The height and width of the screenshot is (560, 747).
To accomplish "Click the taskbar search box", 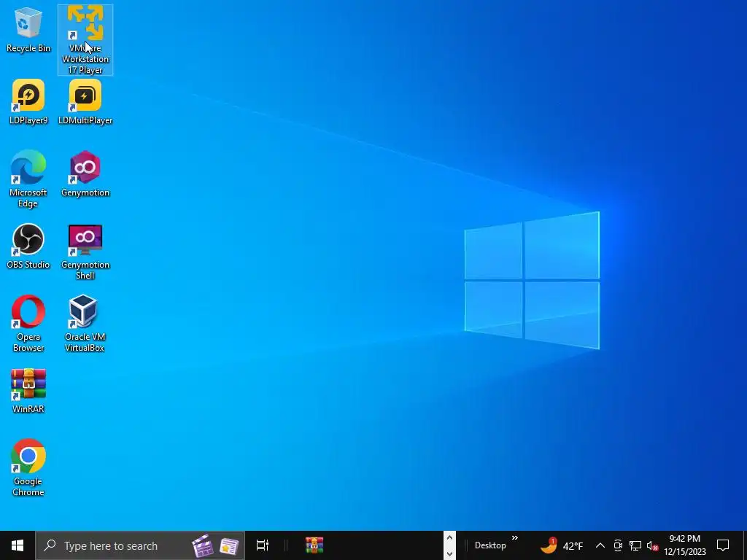I will pyautogui.click(x=140, y=545).
